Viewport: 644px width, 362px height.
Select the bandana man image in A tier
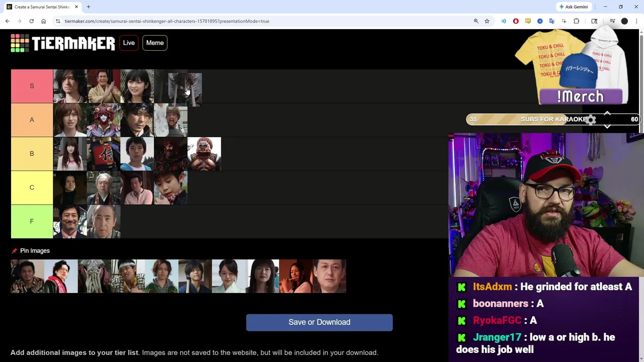[x=137, y=120]
